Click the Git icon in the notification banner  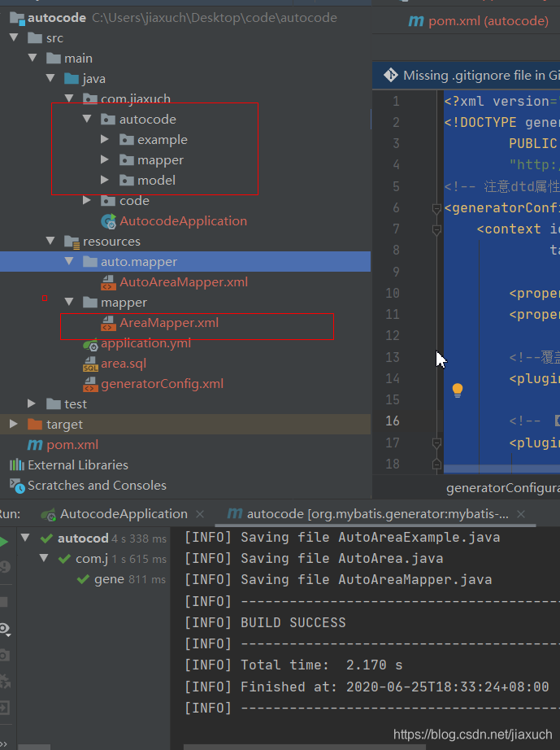(x=390, y=75)
